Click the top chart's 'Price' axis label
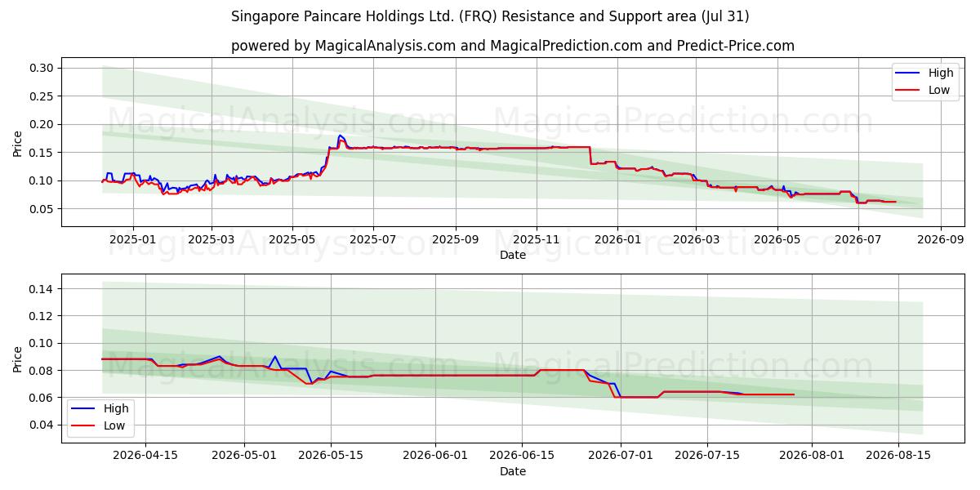980x490 pixels. pyautogui.click(x=18, y=144)
